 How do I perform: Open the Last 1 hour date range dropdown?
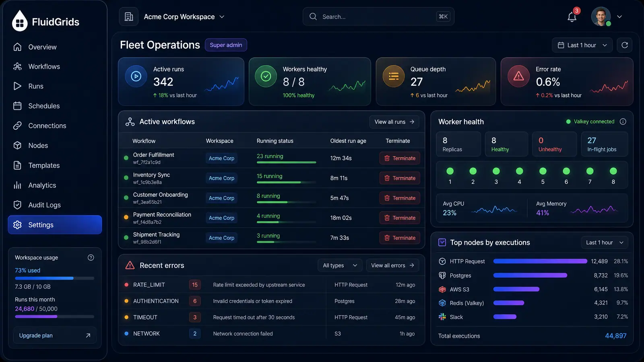click(x=582, y=45)
